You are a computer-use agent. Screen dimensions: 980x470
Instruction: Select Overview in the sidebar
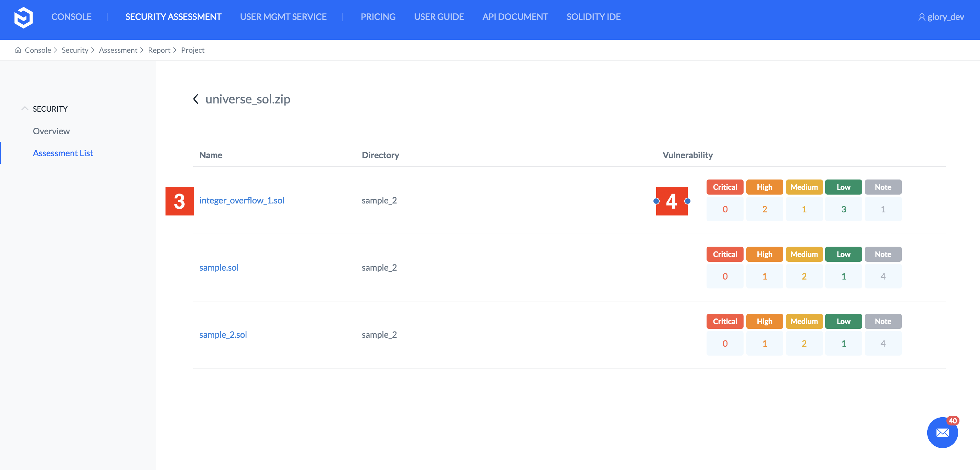[x=51, y=131]
